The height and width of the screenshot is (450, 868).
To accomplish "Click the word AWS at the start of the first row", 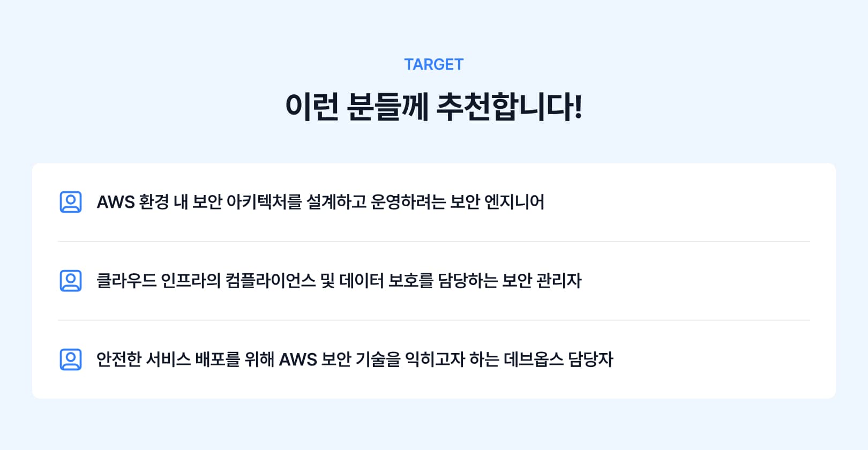I will click(x=115, y=202).
